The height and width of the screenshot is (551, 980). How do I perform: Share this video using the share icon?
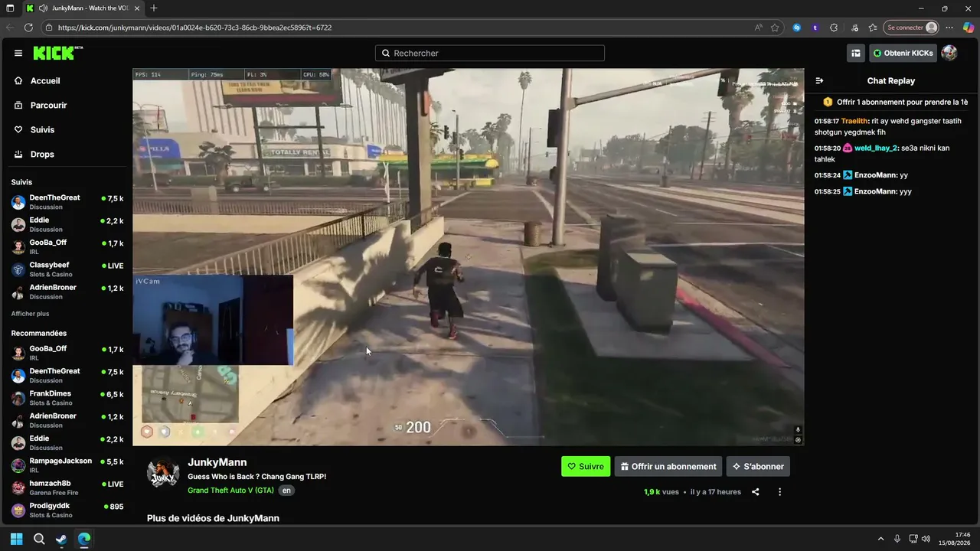[756, 492]
